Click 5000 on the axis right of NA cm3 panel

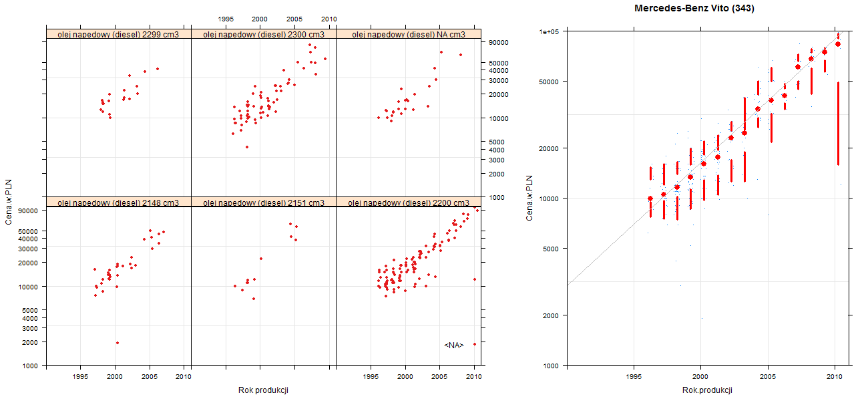tap(497, 142)
